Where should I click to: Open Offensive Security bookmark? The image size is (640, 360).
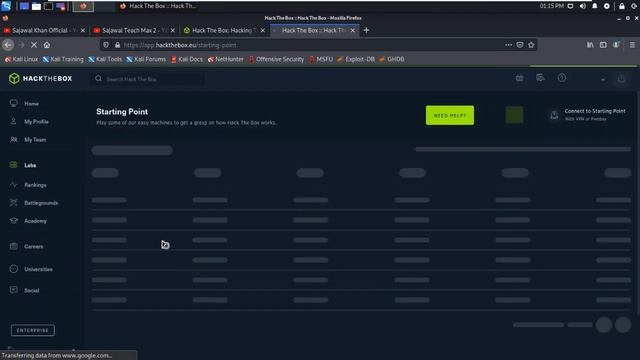point(276,59)
